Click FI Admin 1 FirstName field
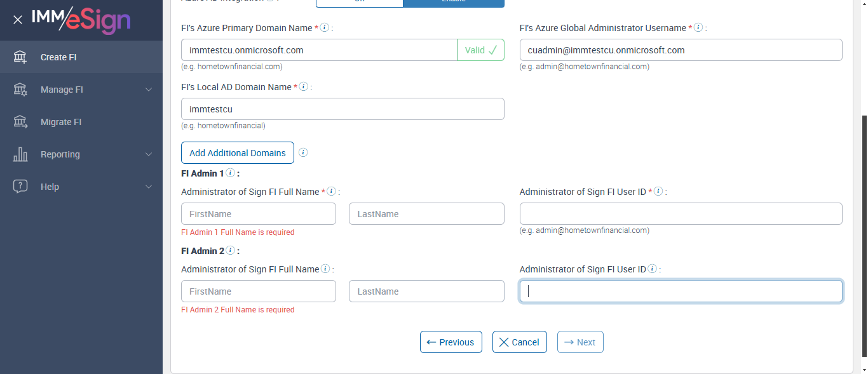The image size is (868, 374). tap(258, 214)
